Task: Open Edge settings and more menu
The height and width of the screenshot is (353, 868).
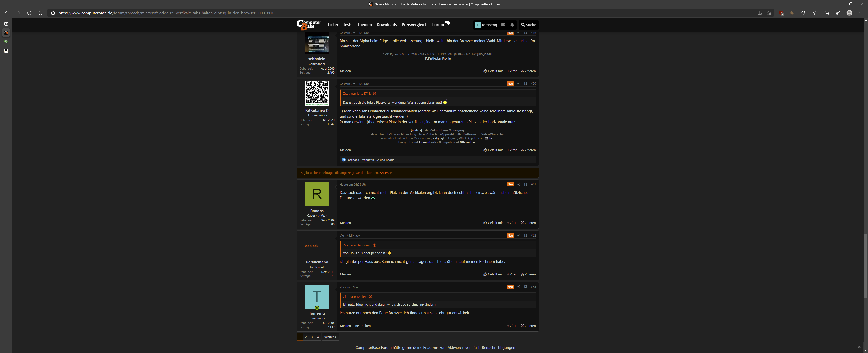Action: [861, 13]
